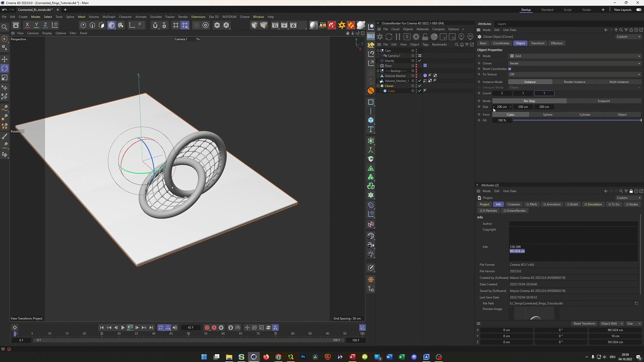Click frame 50 on the timeline ruler
Image resolution: width=644 pixels, height=362 pixels.
point(188,333)
